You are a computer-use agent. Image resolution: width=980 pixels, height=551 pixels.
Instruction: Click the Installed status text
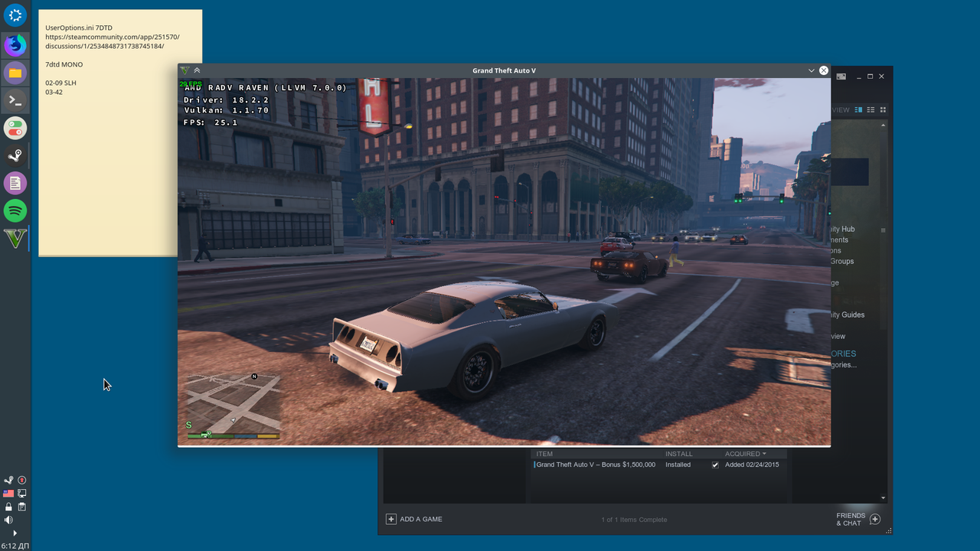pos(678,465)
